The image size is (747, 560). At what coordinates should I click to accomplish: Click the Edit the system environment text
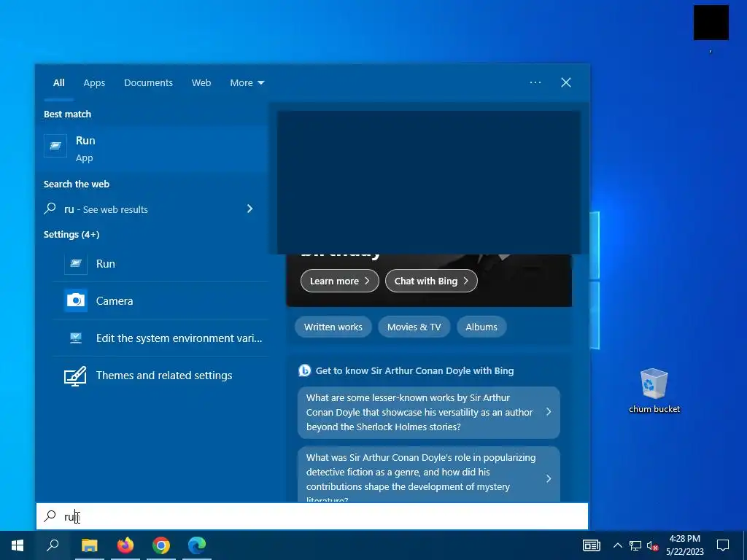179,338
